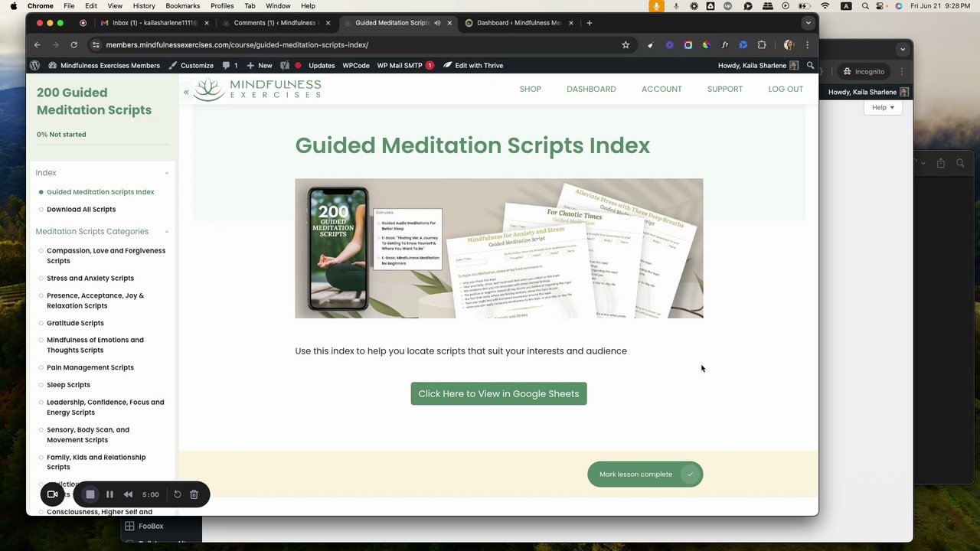Click the WordPress logo in admin bar
The image size is (980, 551).
click(34, 66)
